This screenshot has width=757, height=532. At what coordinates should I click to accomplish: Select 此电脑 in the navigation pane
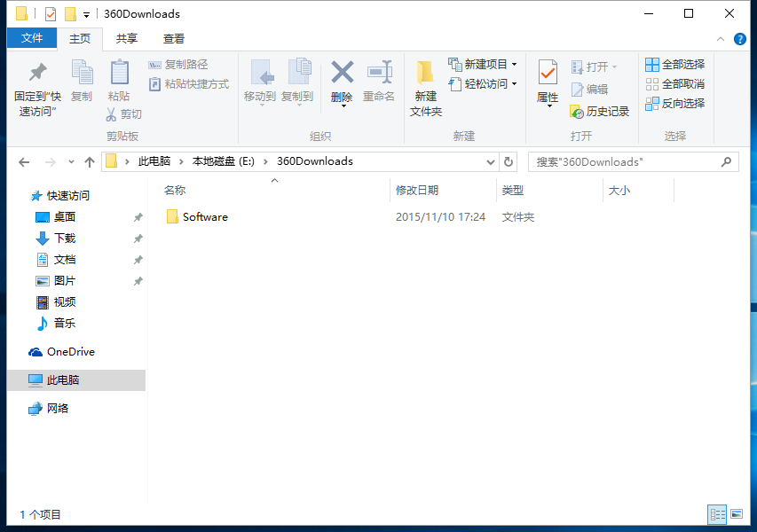[x=76, y=380]
